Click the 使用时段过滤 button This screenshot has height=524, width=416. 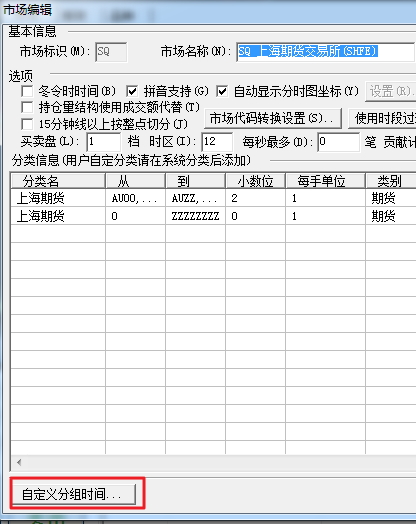pos(382,118)
